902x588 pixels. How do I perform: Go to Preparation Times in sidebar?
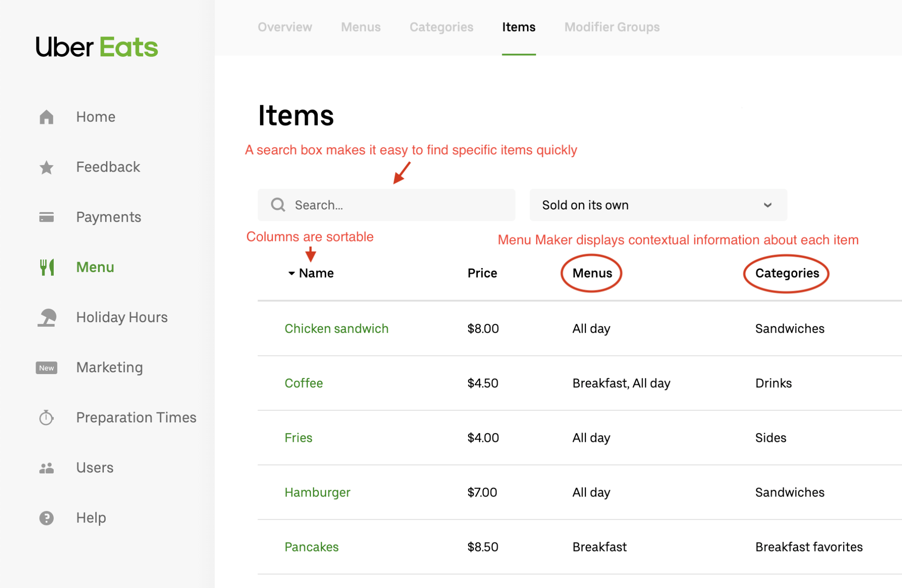[136, 417]
